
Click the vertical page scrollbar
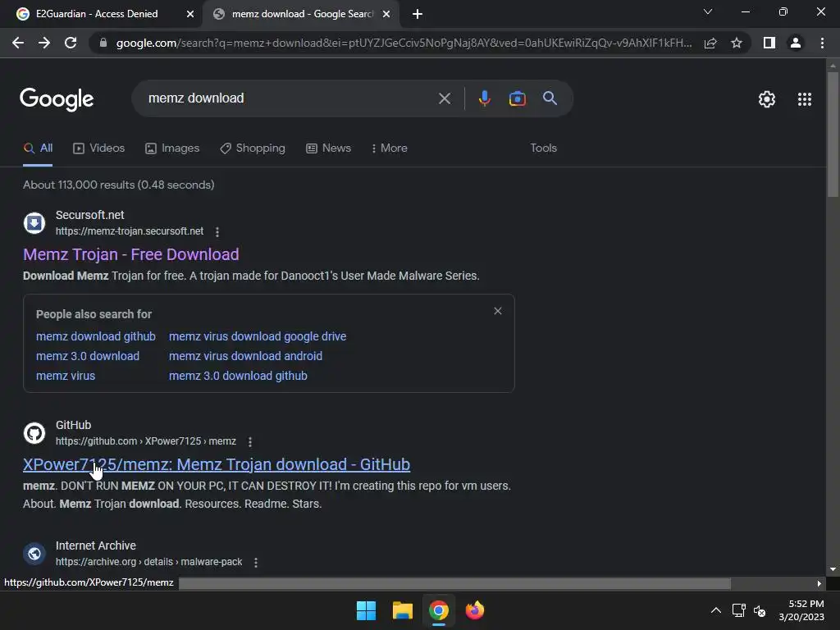pos(833,134)
